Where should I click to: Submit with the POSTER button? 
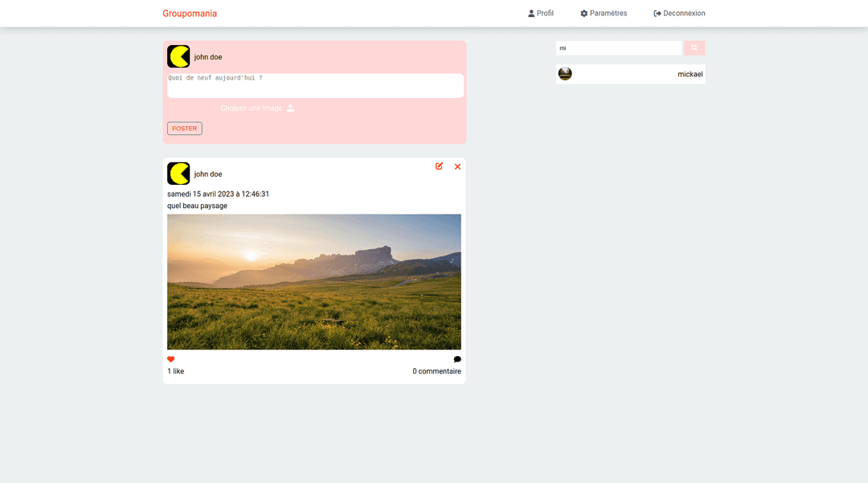184,129
